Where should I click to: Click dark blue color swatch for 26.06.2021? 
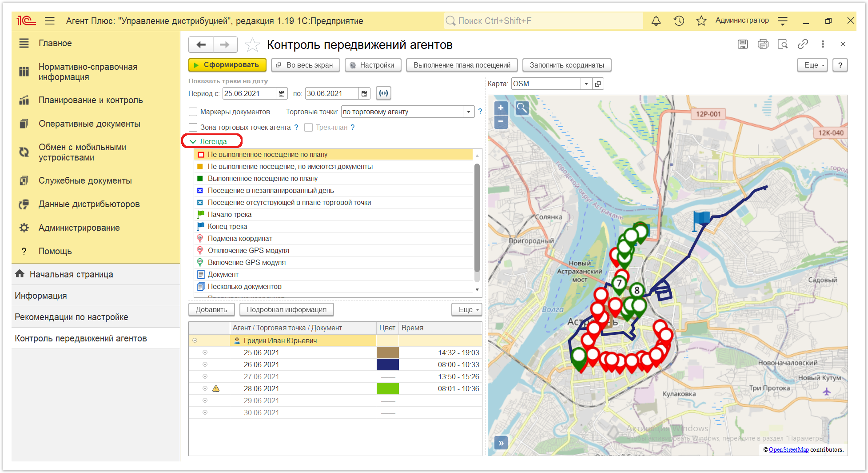[x=387, y=365]
